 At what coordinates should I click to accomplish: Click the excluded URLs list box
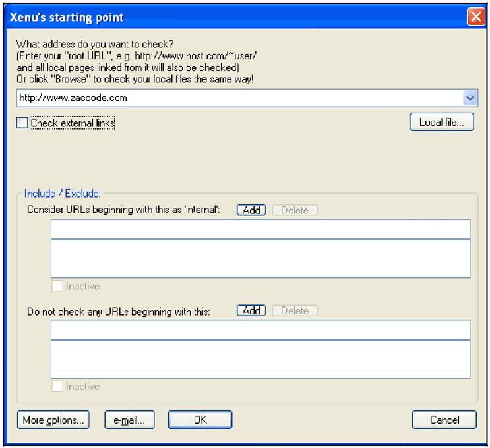pos(260,359)
